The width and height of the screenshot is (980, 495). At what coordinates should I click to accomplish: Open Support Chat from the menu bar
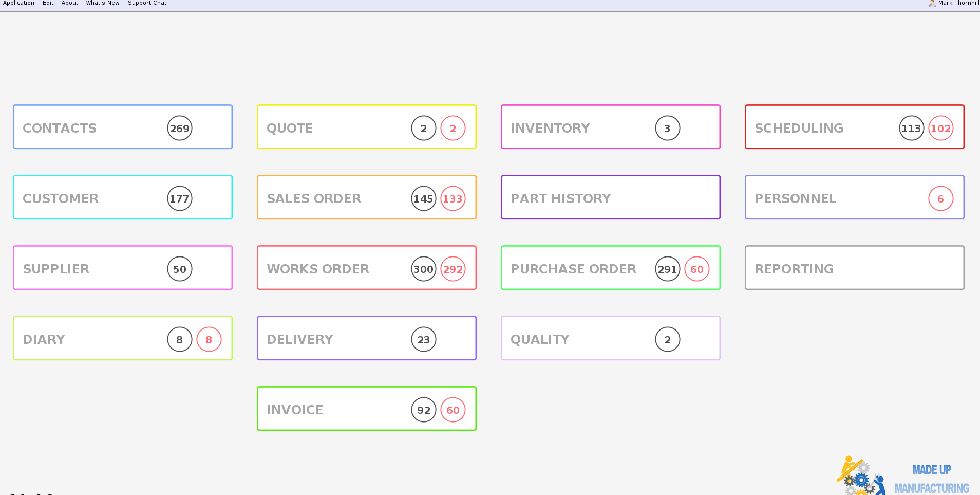147,3
